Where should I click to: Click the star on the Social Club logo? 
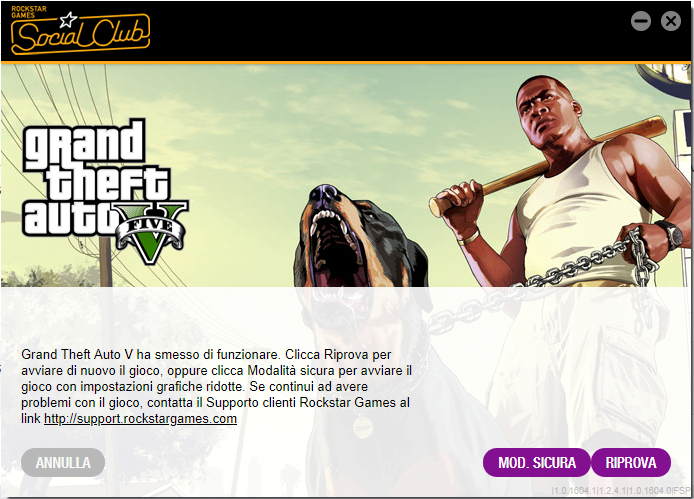(x=68, y=19)
